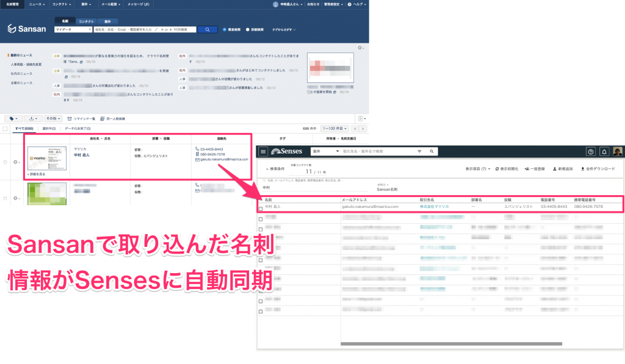The height and width of the screenshot is (364, 625).
Task: Open the 株式会社マツリカ company link
Action: (x=434, y=207)
